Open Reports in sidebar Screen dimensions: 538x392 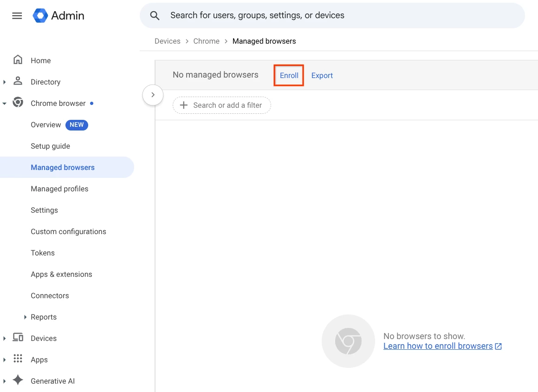point(44,317)
